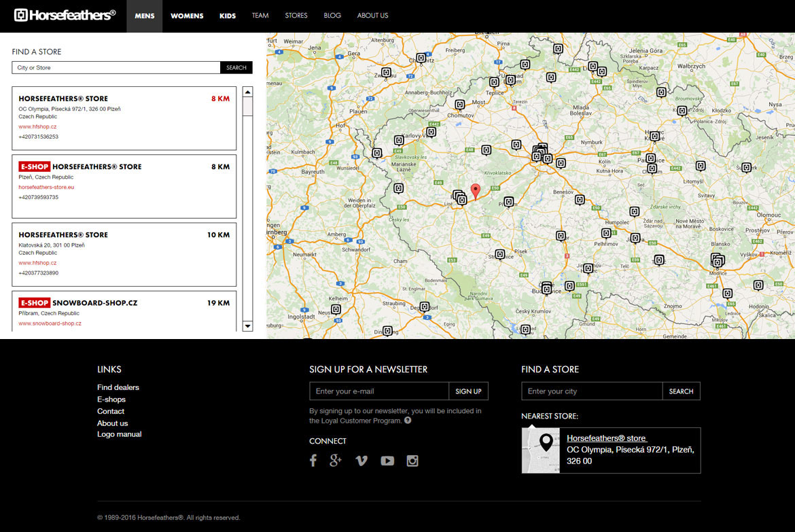The width and height of the screenshot is (795, 532).
Task: Open the Google Plus social icon
Action: coord(336,461)
